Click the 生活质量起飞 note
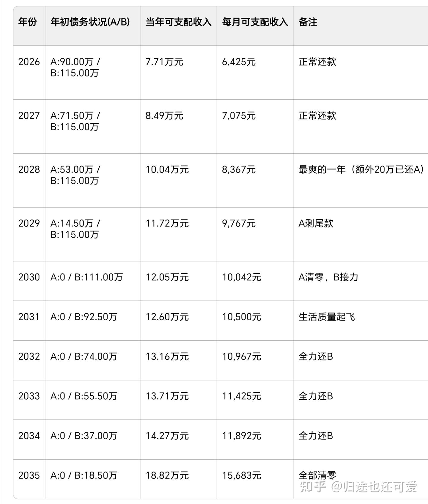This screenshot has width=428, height=504. 327,317
